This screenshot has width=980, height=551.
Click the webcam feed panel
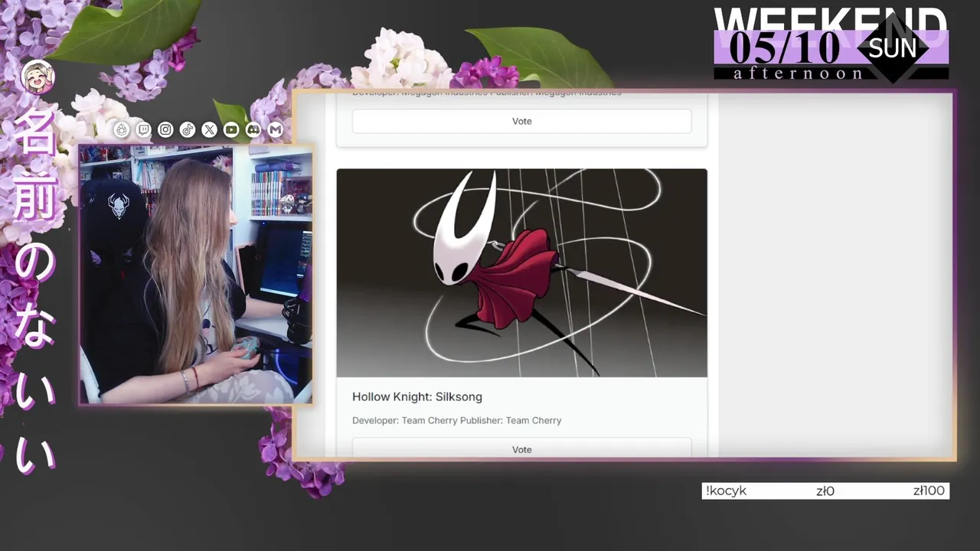tap(196, 274)
